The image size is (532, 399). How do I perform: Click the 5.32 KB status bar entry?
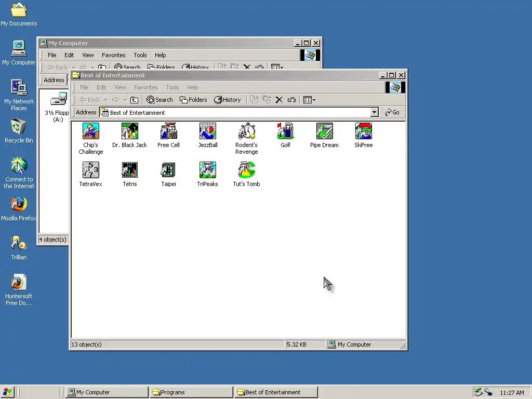(x=297, y=344)
